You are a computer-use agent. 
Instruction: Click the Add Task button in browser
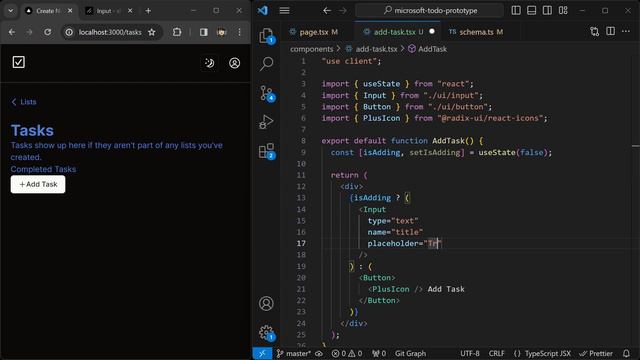[x=38, y=184]
